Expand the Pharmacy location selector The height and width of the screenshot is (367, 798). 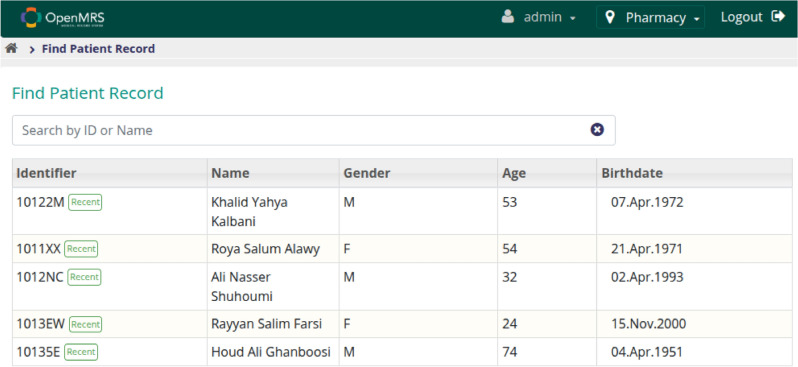click(650, 17)
